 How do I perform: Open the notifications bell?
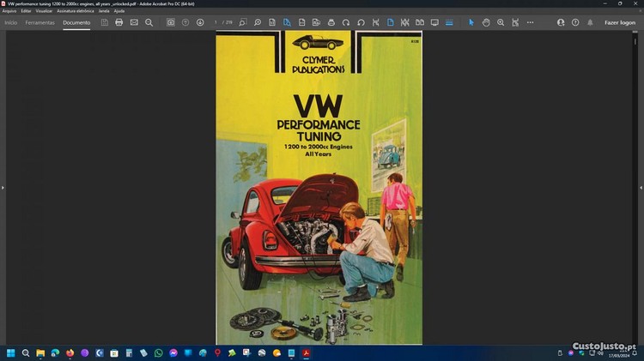pyautogui.click(x=590, y=22)
